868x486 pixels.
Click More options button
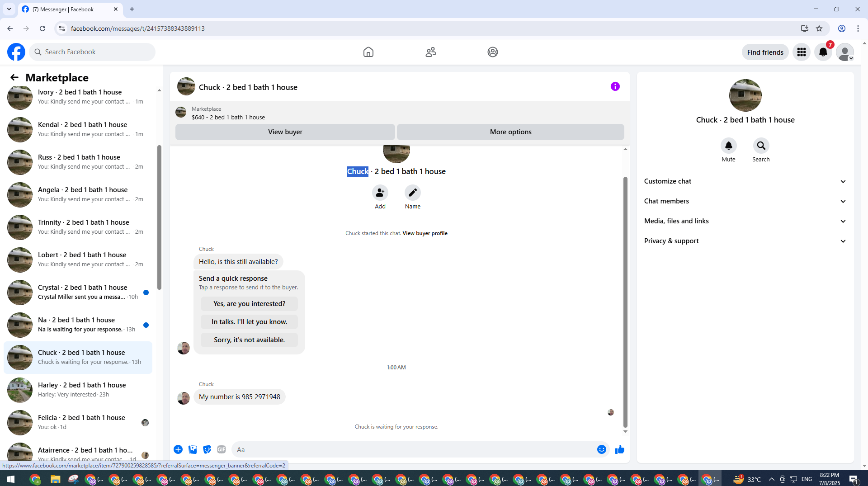[x=511, y=132]
